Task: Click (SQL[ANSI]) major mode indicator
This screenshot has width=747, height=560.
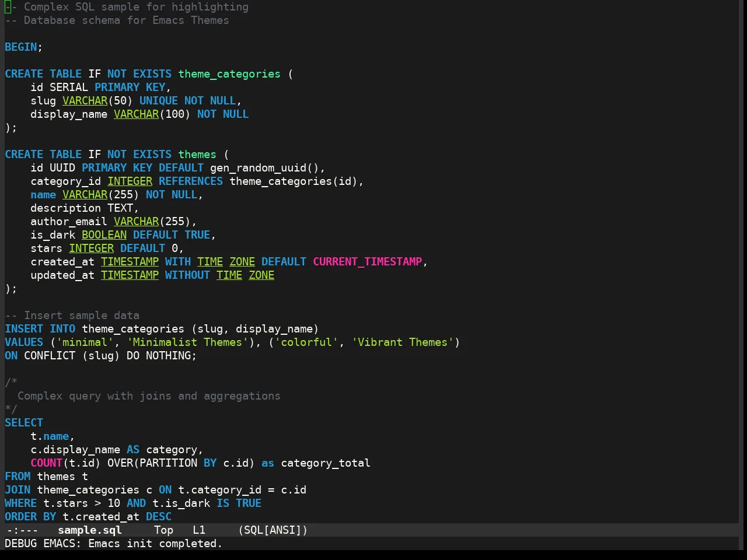Action: click(x=273, y=530)
